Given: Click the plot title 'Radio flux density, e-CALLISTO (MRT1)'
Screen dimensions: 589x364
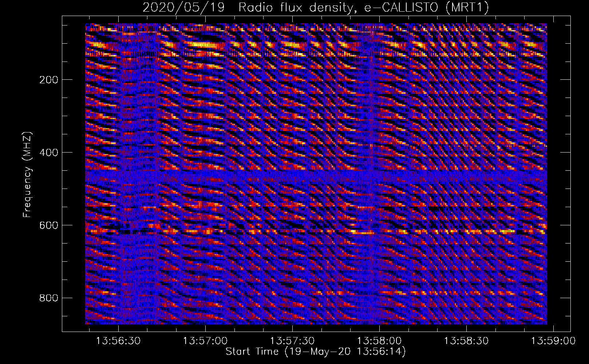Looking at the screenshot, I should pos(363,8).
